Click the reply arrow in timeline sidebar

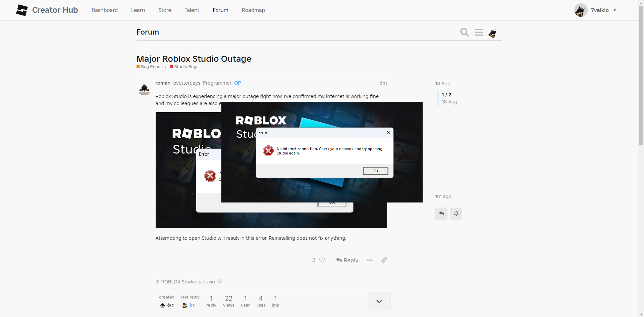pyautogui.click(x=441, y=214)
